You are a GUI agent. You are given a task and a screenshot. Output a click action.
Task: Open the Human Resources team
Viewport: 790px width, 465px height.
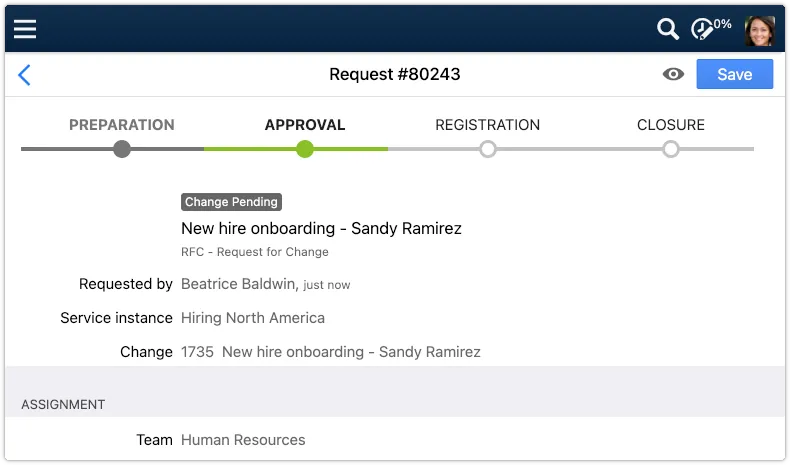[243, 440]
